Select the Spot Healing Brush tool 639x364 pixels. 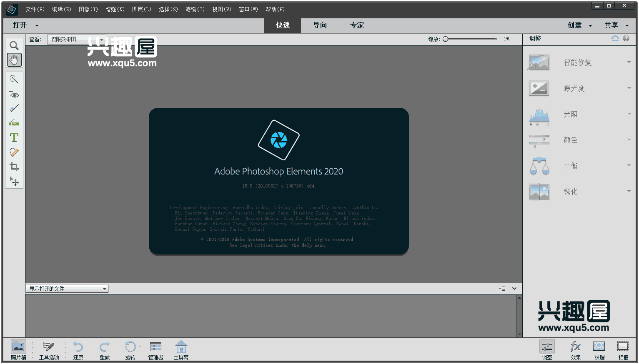click(x=14, y=152)
